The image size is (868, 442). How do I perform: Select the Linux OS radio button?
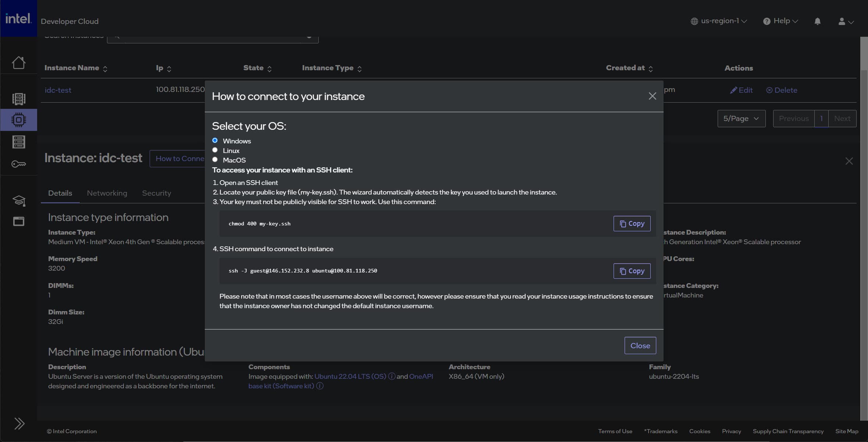tap(215, 150)
